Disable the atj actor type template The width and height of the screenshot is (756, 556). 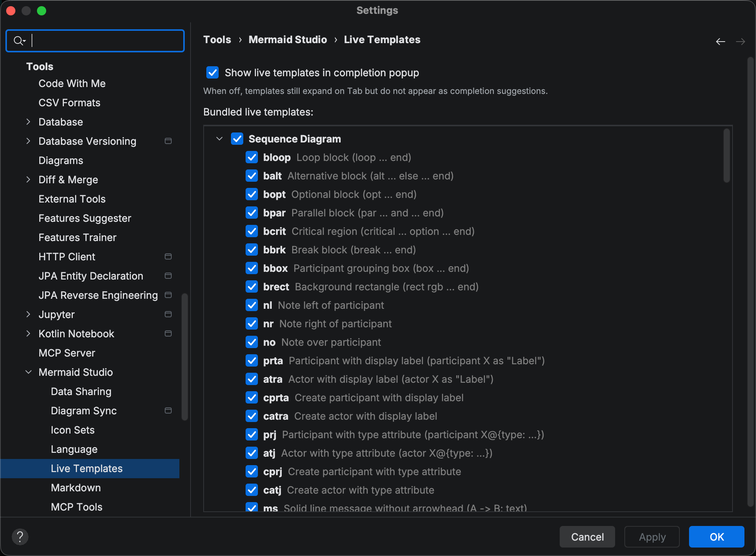[252, 453]
